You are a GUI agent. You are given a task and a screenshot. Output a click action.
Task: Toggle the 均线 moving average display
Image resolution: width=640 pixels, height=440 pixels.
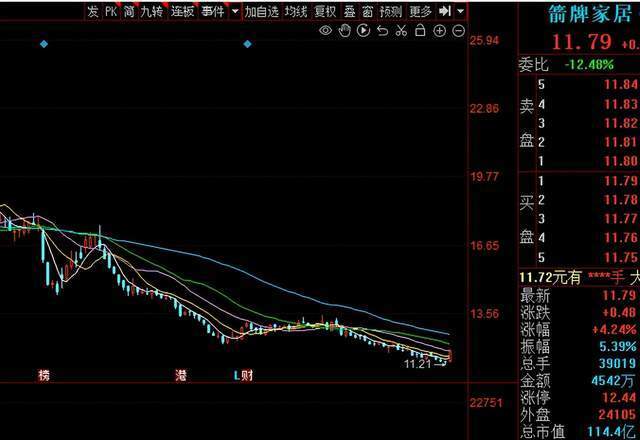(x=296, y=11)
